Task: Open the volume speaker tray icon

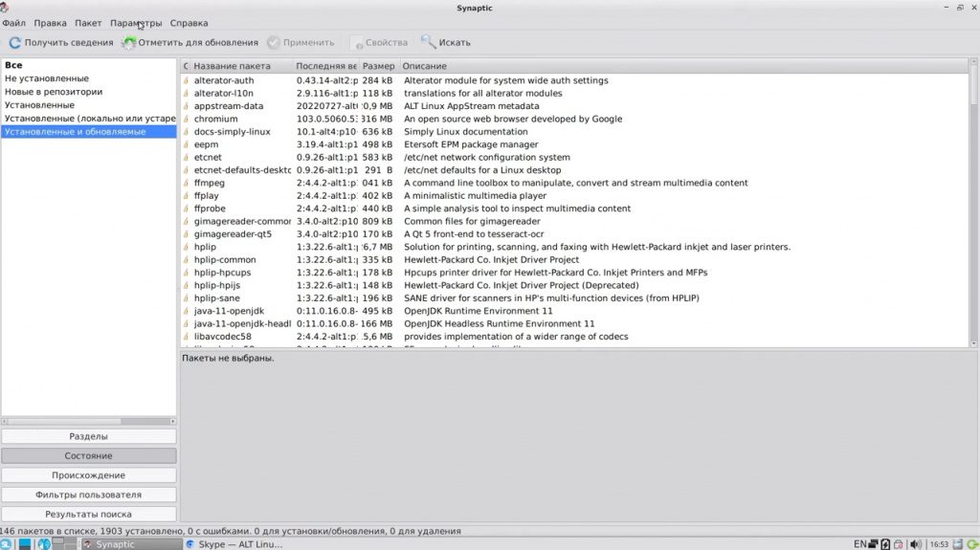Action: [x=916, y=544]
